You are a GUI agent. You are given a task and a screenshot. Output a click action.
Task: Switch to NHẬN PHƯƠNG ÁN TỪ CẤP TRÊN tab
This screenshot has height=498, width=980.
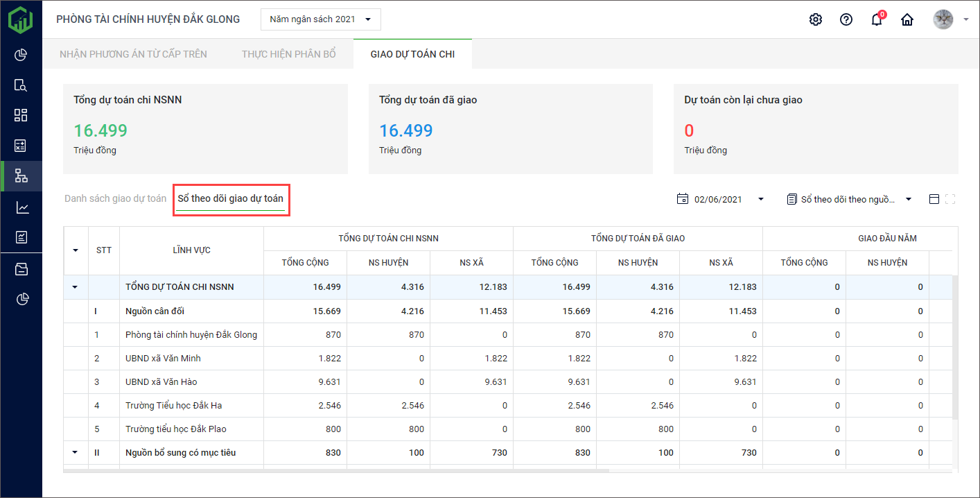pos(133,54)
